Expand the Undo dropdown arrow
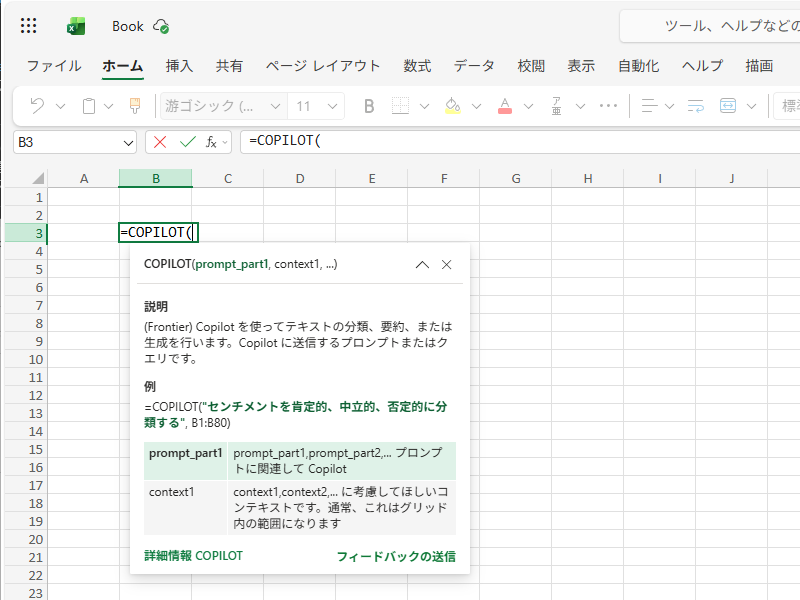This screenshot has width=800, height=600. 61,106
